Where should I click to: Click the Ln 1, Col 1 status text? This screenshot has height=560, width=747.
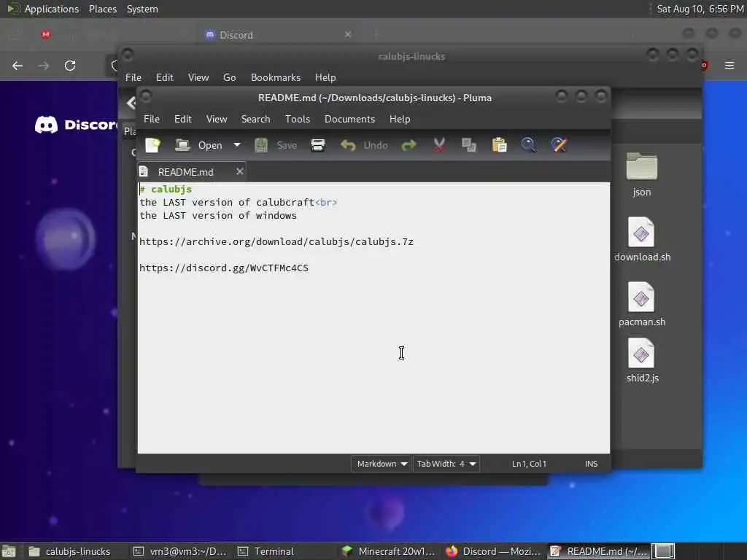click(x=529, y=464)
